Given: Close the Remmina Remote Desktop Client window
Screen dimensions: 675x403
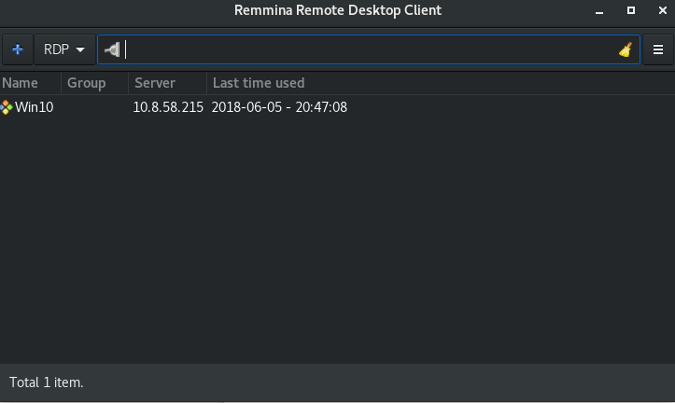Looking at the screenshot, I should click(x=662, y=11).
